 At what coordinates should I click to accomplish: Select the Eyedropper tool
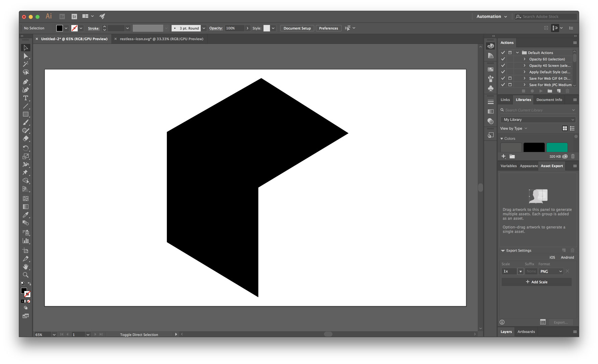tap(26, 215)
